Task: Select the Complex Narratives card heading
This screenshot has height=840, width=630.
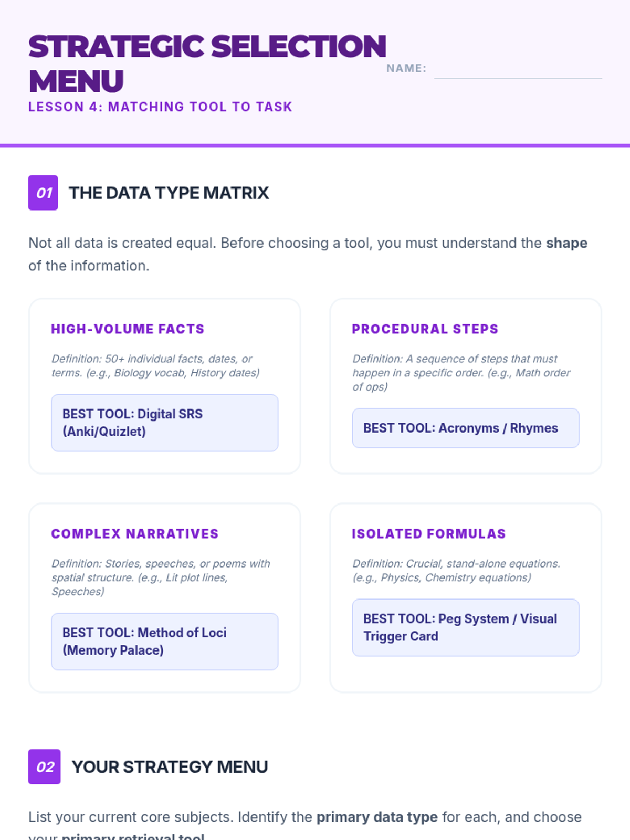Action: pyautogui.click(x=135, y=534)
